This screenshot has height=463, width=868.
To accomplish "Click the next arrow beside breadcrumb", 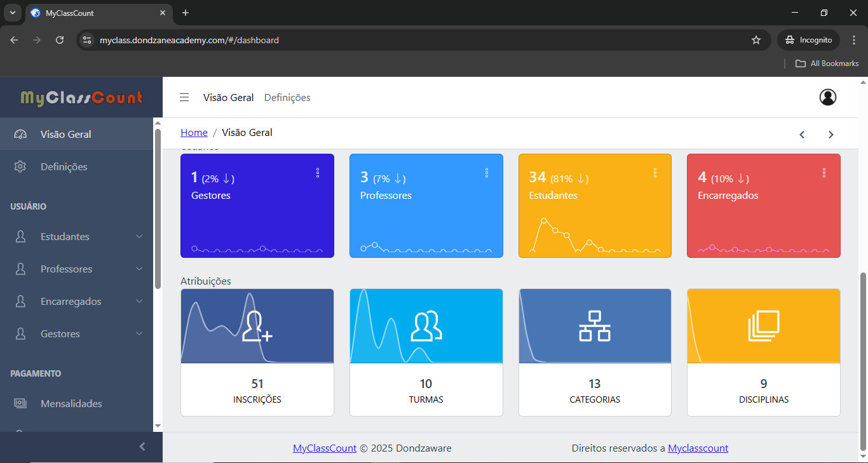I will tap(831, 134).
